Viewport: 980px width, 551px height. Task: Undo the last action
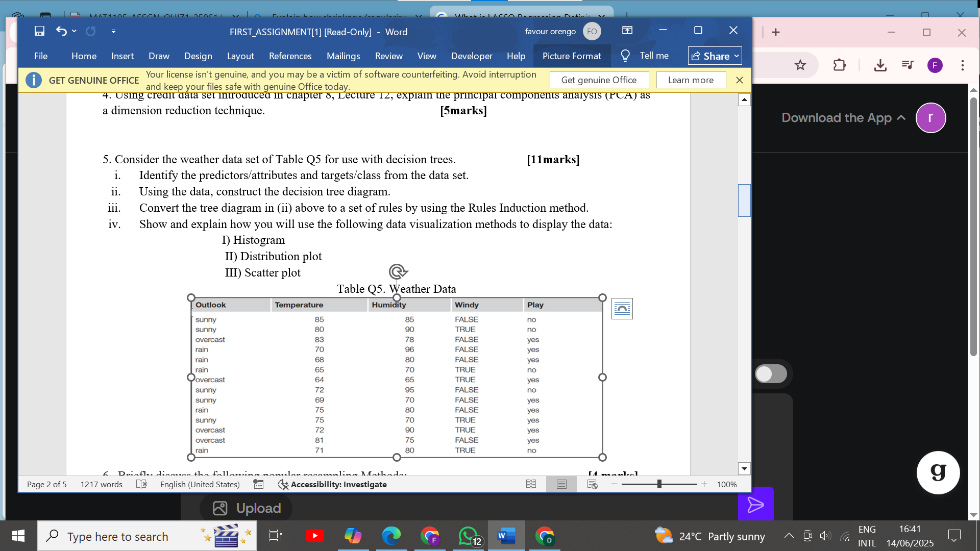pos(60,32)
